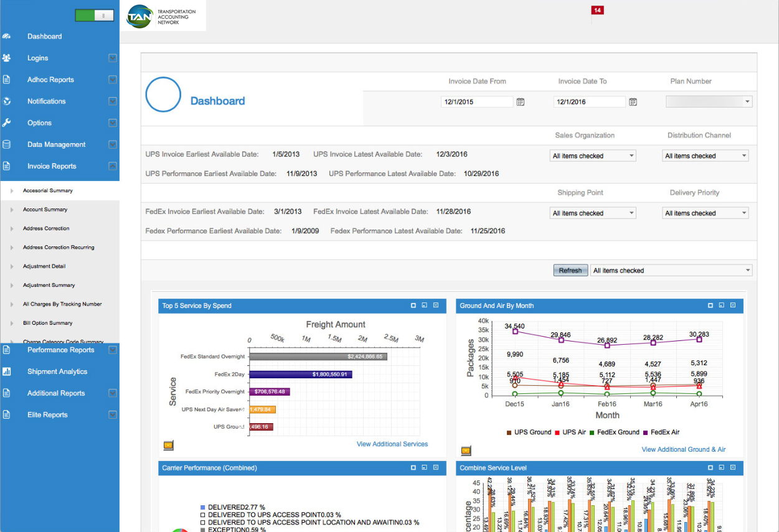This screenshot has width=779, height=532.
Task: Click the Dashboard gauge icon in sidebar
Action: (x=6, y=37)
